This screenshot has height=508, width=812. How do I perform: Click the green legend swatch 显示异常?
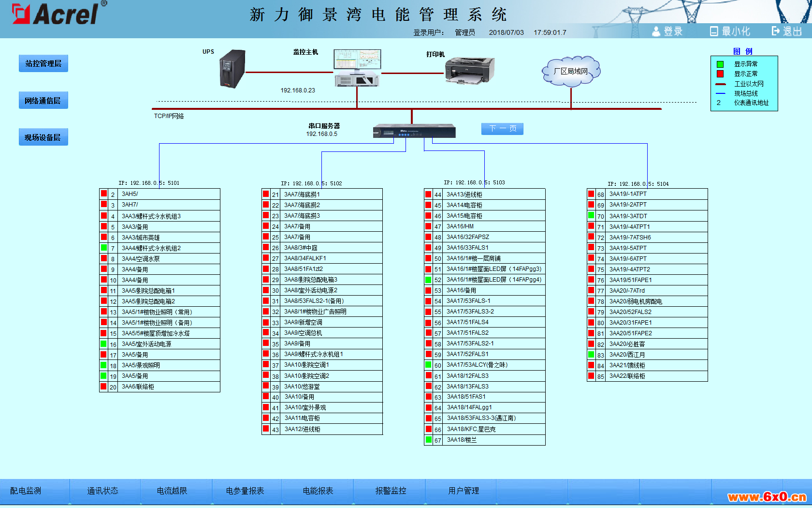(x=720, y=64)
